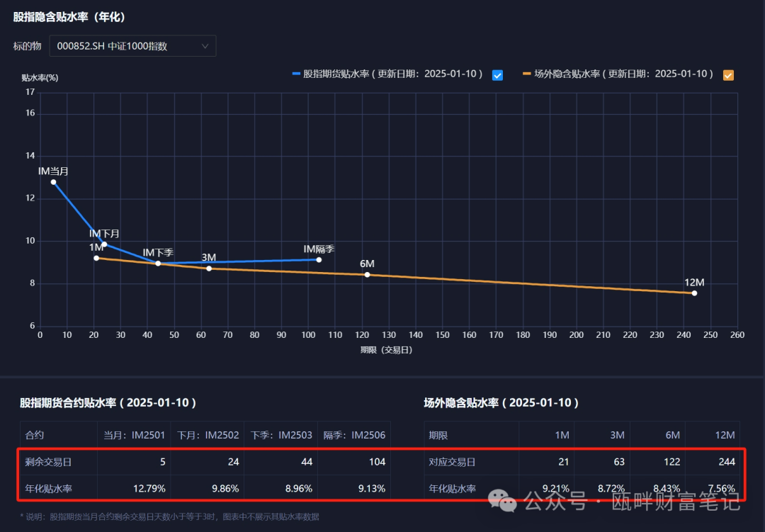Select the IM下月 data point on chart
Viewport: 765px width, 532px height.
(104, 244)
